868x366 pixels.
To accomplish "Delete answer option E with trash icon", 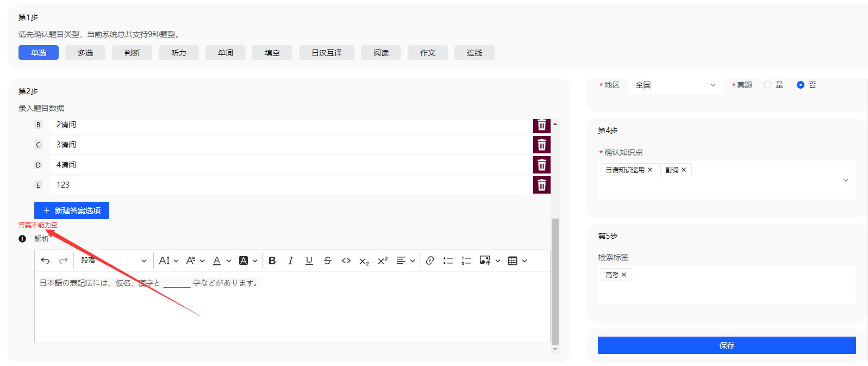I will 541,185.
